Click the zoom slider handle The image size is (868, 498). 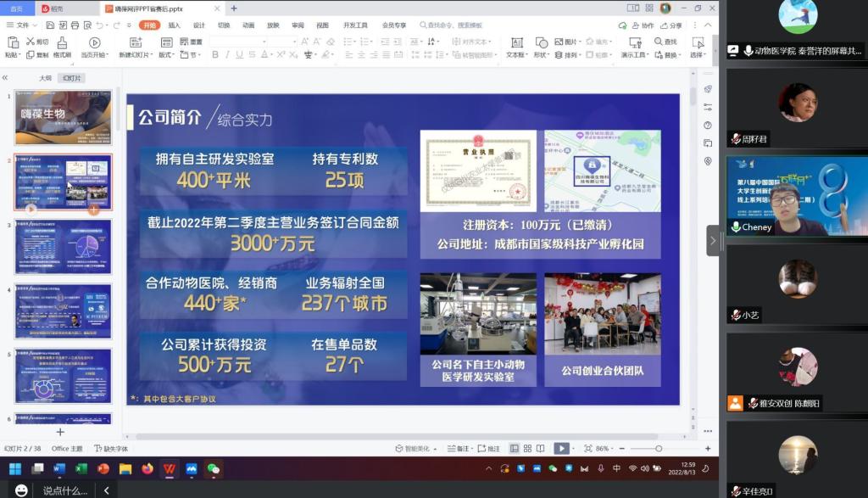[x=659, y=448]
